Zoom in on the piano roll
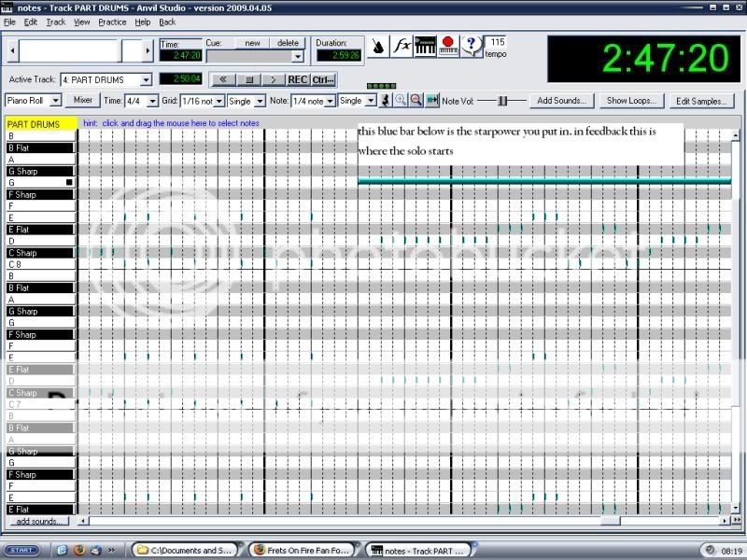This screenshot has width=747, height=560. (x=401, y=101)
